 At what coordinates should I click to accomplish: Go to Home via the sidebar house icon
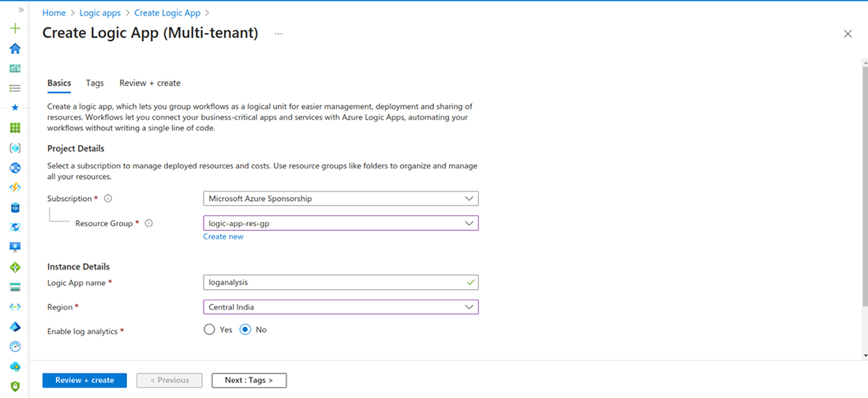pos(16,49)
